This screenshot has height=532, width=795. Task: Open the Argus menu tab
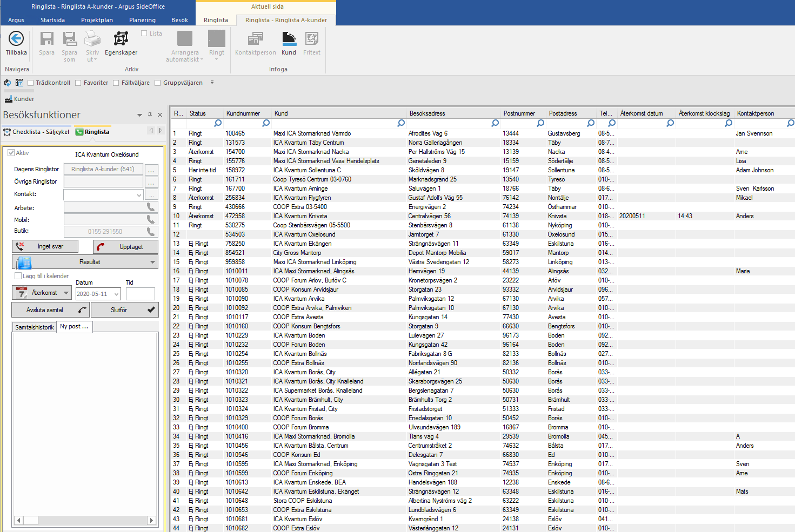click(16, 20)
